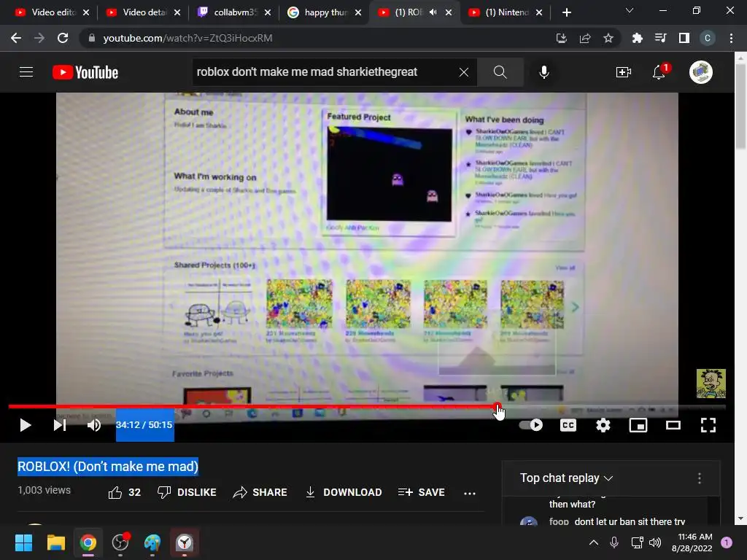Start voice search with microphone
The image size is (747, 560).
click(543, 72)
